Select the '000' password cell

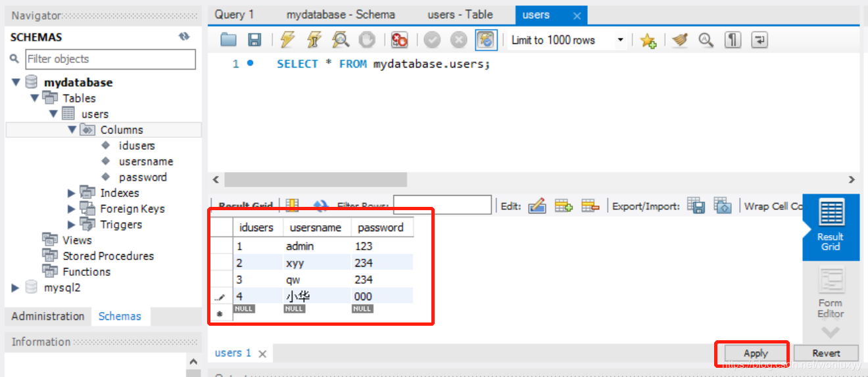(381, 296)
